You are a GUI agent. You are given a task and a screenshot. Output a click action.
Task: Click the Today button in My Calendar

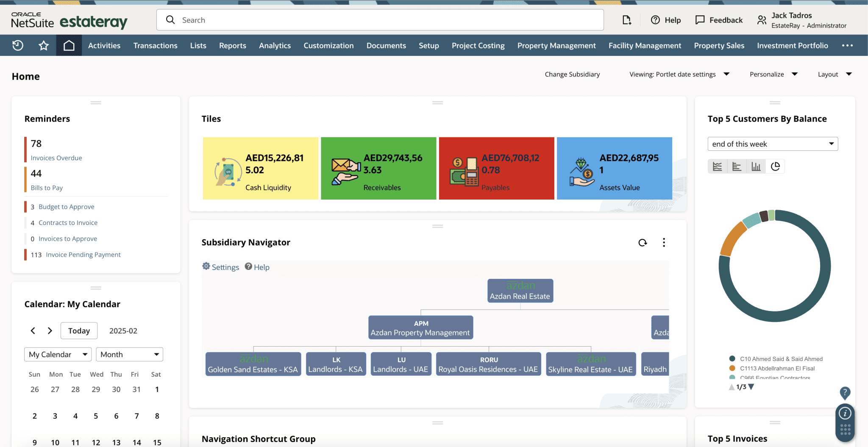coord(79,330)
